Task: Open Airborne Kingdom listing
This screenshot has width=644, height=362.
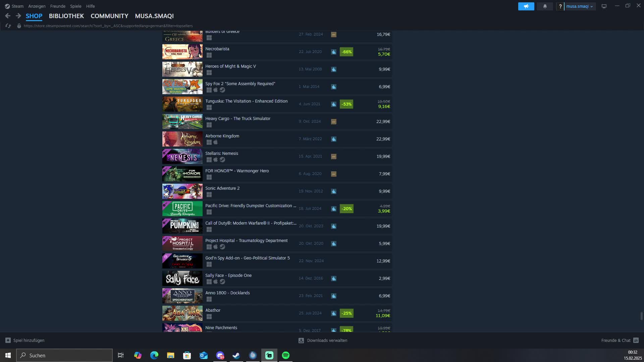Action: [x=277, y=139]
